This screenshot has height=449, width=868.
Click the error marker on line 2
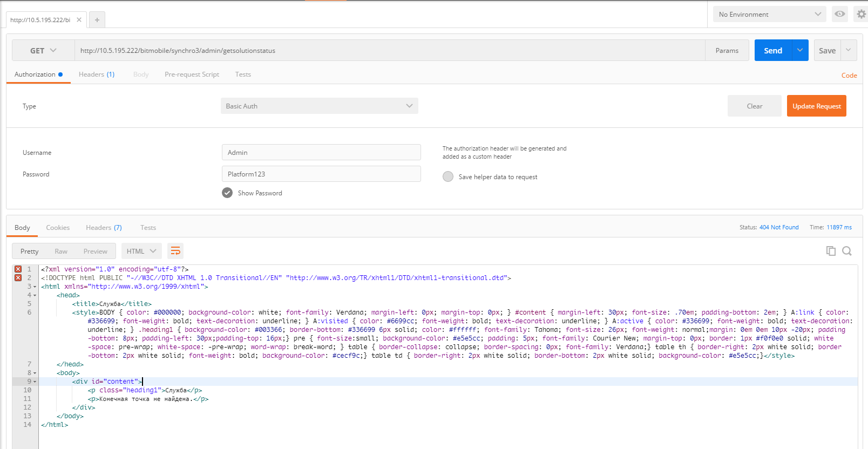point(18,277)
